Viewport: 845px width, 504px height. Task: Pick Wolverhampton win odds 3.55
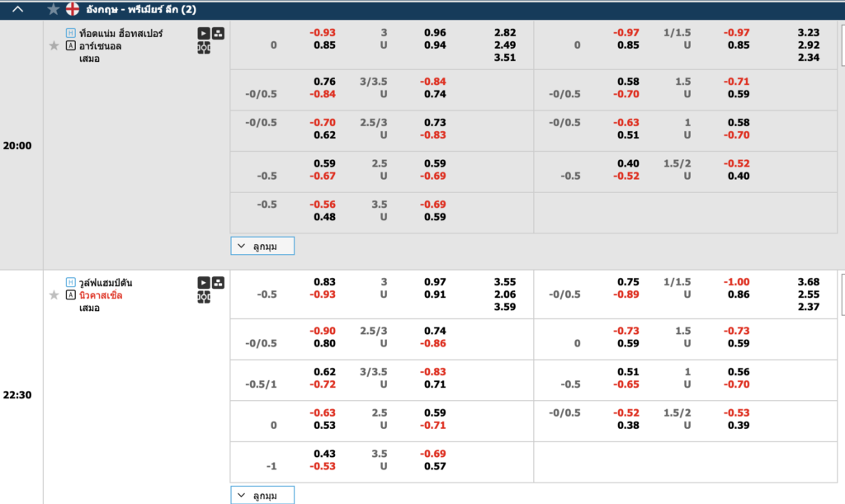[505, 282]
